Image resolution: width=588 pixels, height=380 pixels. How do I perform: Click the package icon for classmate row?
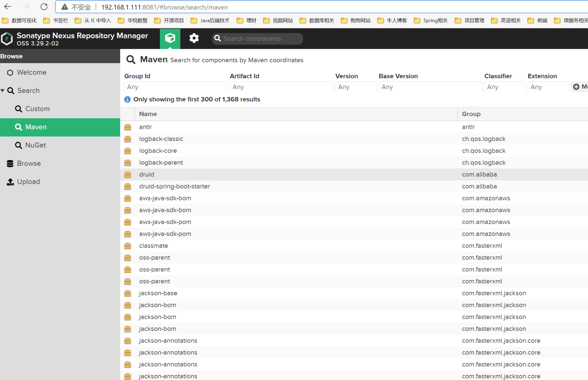coord(128,246)
